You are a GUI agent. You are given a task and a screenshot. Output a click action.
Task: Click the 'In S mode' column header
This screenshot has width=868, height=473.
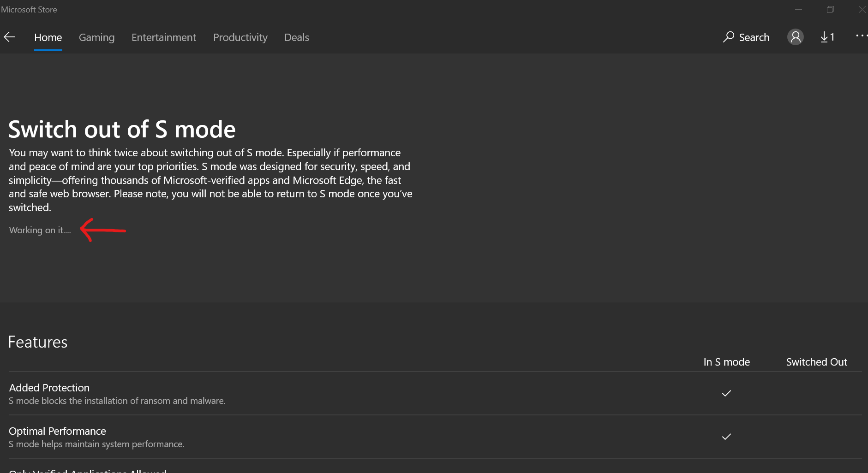(x=726, y=362)
